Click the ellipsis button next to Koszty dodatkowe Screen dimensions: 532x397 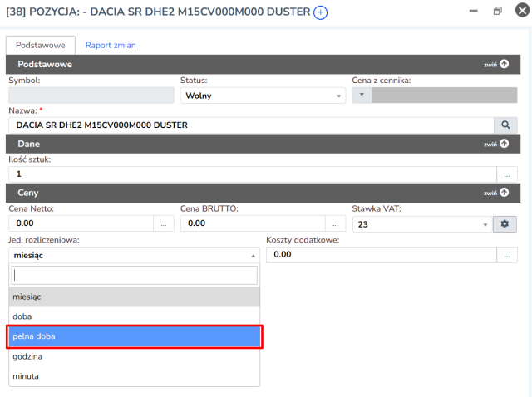coord(507,255)
